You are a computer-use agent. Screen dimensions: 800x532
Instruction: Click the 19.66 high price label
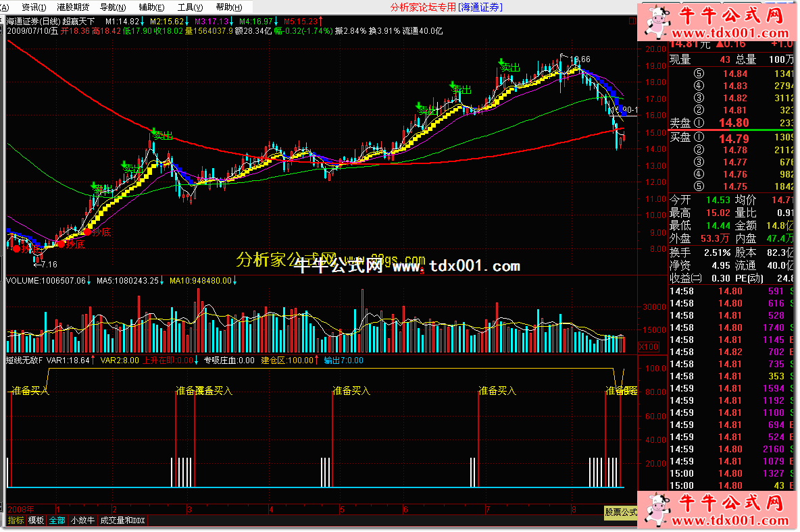580,59
